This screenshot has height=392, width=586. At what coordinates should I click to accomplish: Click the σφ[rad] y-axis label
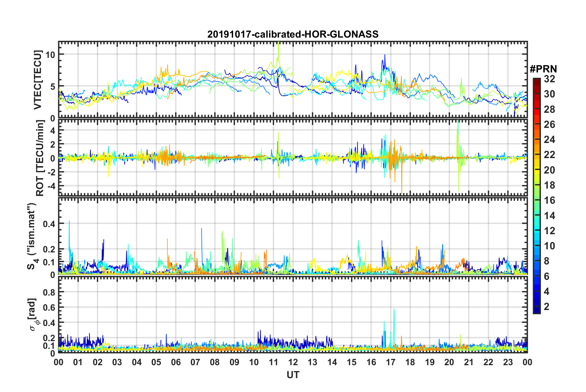click(33, 314)
